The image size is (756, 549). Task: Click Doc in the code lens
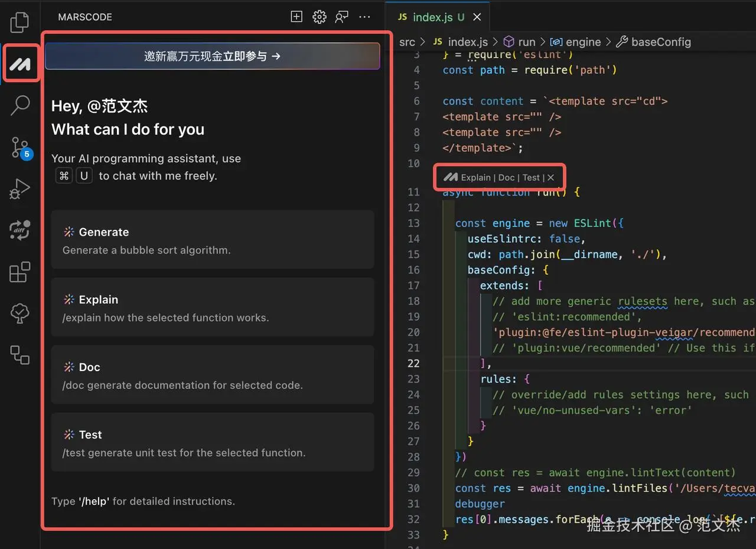[x=507, y=177]
